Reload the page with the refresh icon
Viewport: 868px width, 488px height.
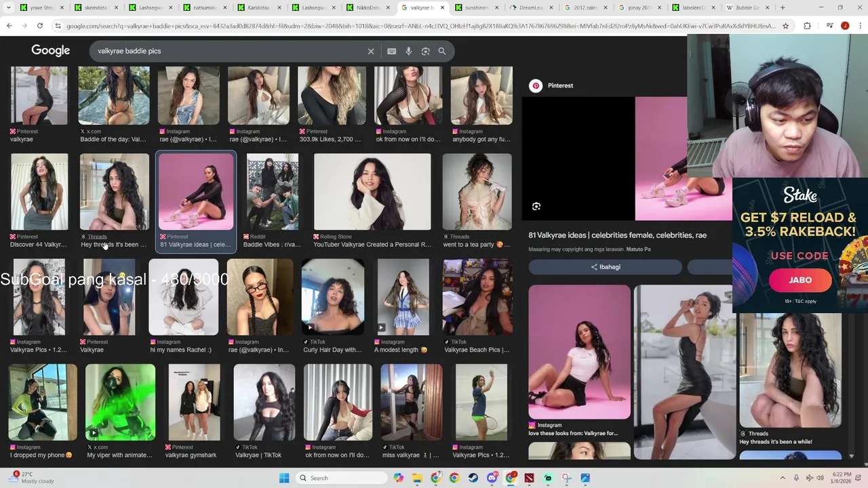point(40,26)
